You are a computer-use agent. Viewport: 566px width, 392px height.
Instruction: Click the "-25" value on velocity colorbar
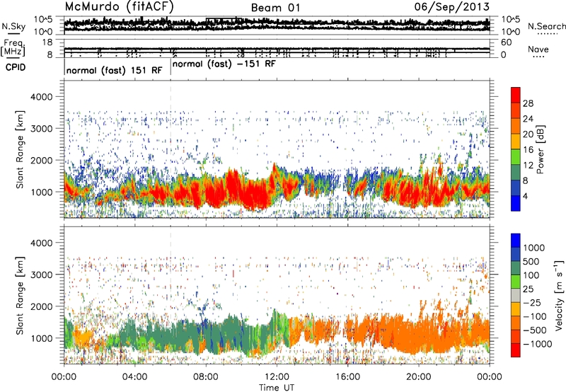point(532,302)
